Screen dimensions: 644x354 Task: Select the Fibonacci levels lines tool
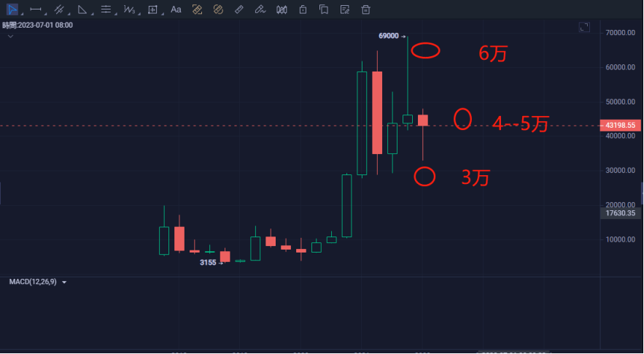tap(106, 9)
